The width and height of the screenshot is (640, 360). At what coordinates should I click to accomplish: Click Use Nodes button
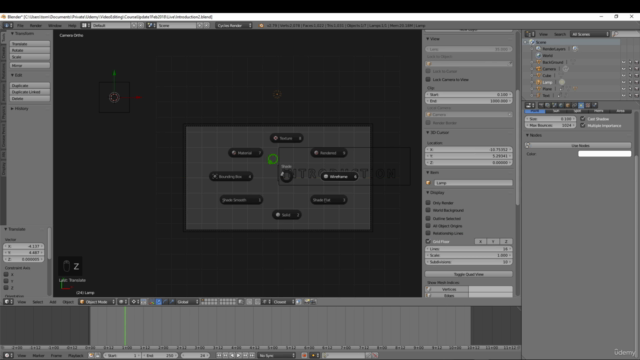click(580, 145)
